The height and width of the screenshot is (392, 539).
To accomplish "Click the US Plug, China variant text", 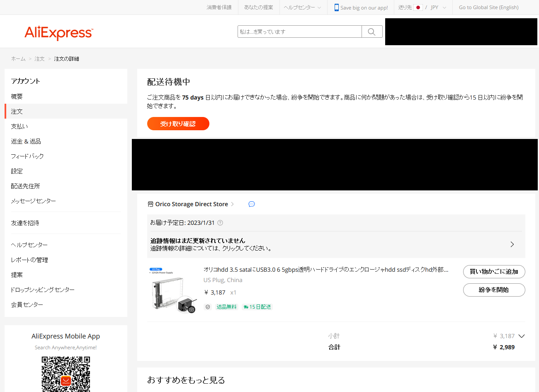I will click(223, 280).
